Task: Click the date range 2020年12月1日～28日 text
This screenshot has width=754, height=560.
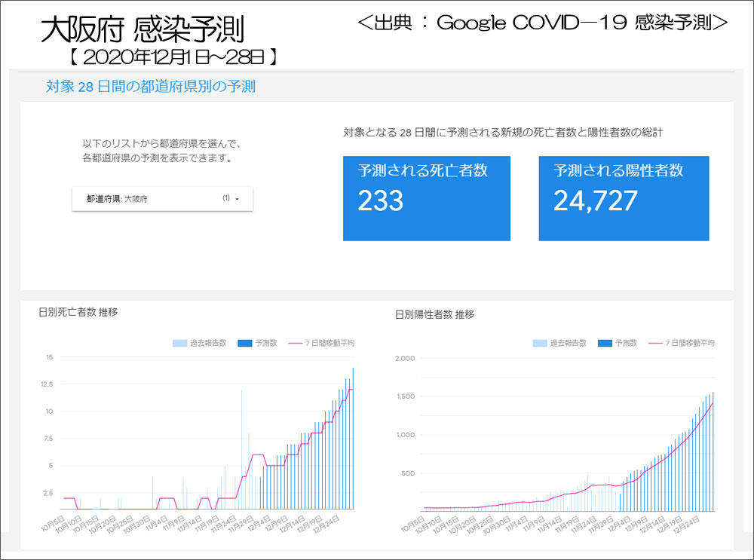Action: pos(173,57)
